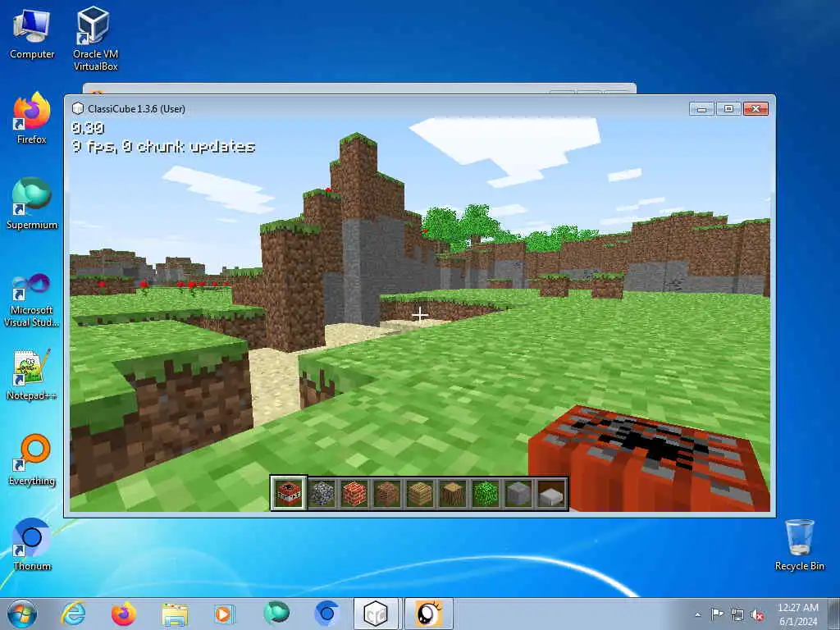Click the ClassiCube 1.3.6 (User) title text

click(137, 109)
